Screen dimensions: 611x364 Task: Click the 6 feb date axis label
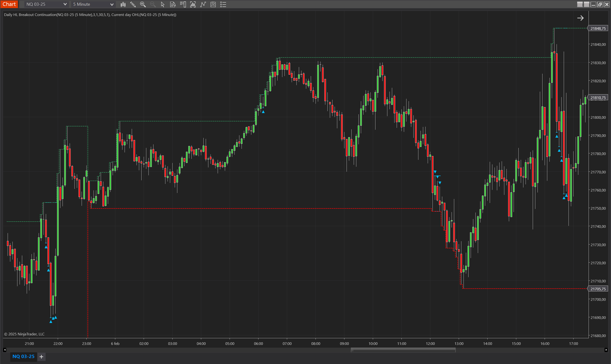[x=115, y=344]
